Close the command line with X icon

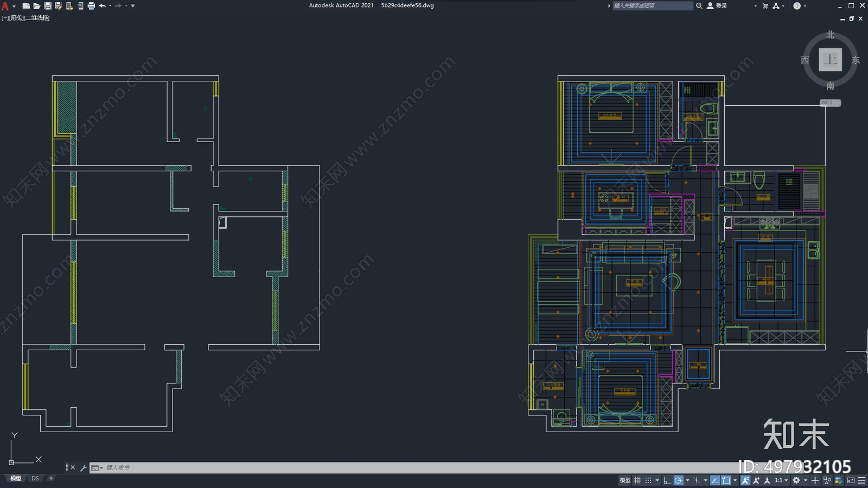click(73, 467)
